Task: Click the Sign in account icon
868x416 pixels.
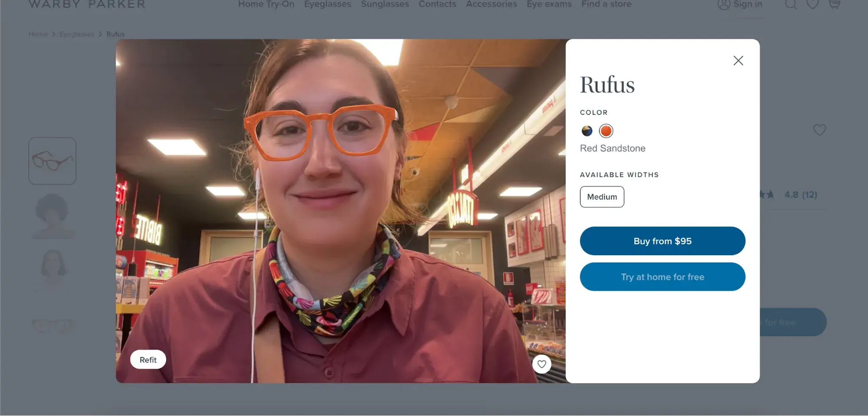Action: pyautogui.click(x=724, y=4)
